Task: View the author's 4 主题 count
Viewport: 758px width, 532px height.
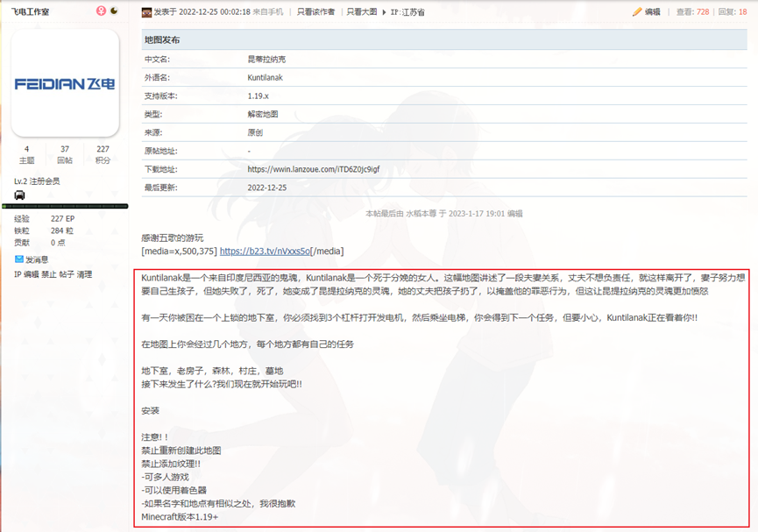Action: click(26, 154)
